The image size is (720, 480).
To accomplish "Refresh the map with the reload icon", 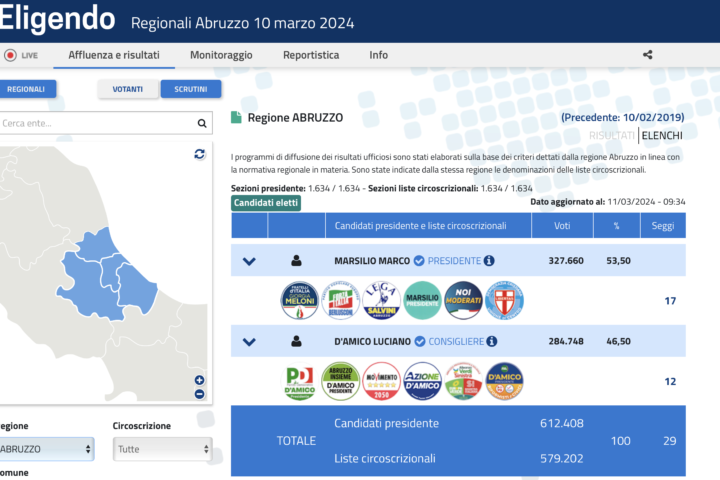I will click(x=199, y=154).
